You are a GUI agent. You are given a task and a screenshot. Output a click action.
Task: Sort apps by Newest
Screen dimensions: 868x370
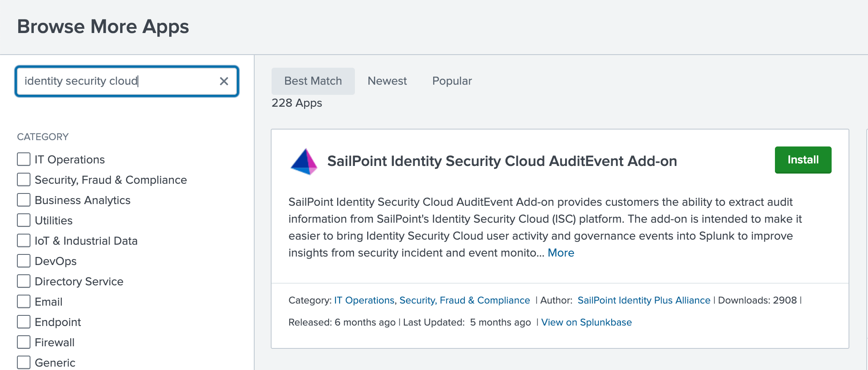(x=387, y=81)
